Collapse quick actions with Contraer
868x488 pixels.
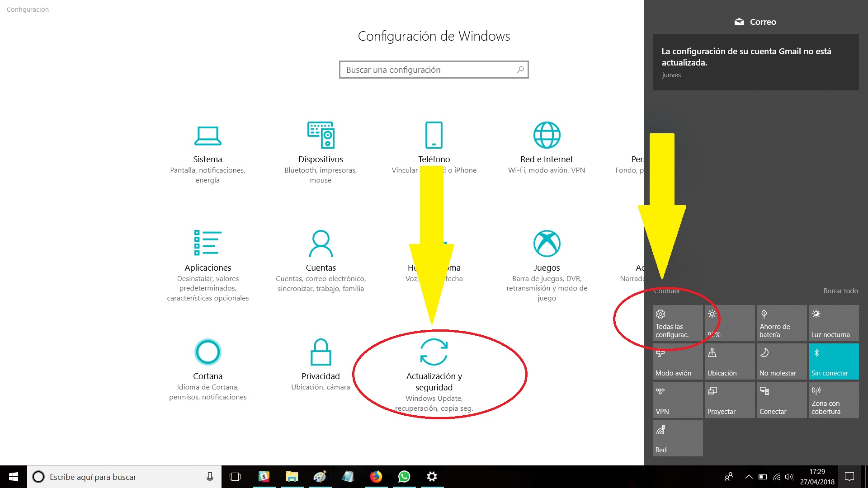click(x=667, y=291)
